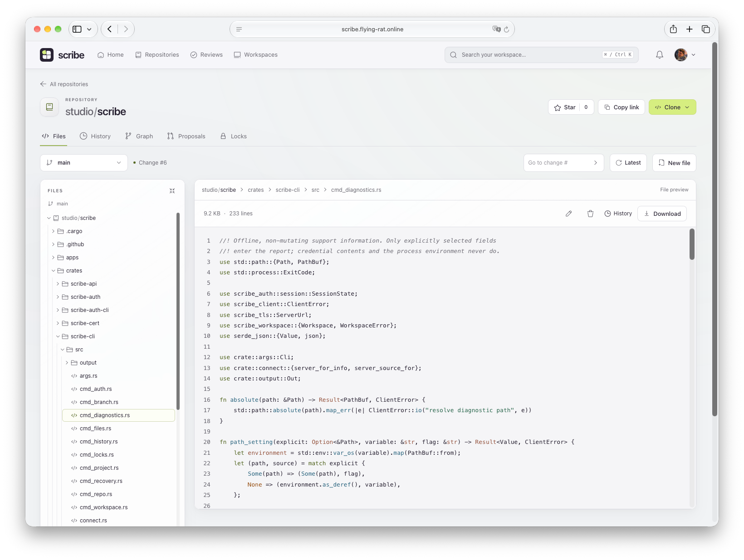Open the Locks tab
744x560 pixels.
pyautogui.click(x=233, y=136)
